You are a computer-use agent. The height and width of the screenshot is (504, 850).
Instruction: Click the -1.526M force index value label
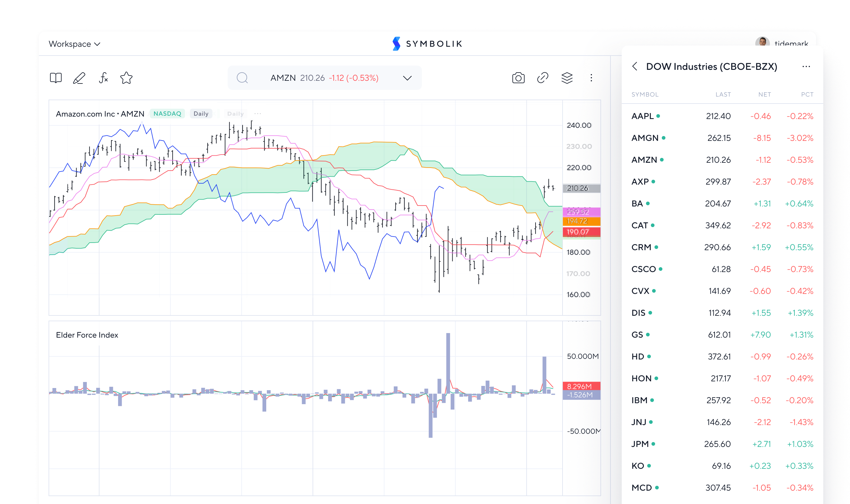(x=581, y=395)
